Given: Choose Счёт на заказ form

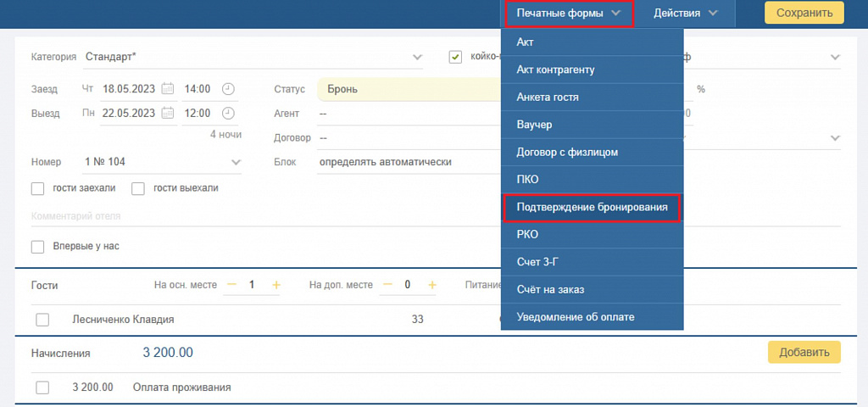Looking at the screenshot, I should [593, 290].
